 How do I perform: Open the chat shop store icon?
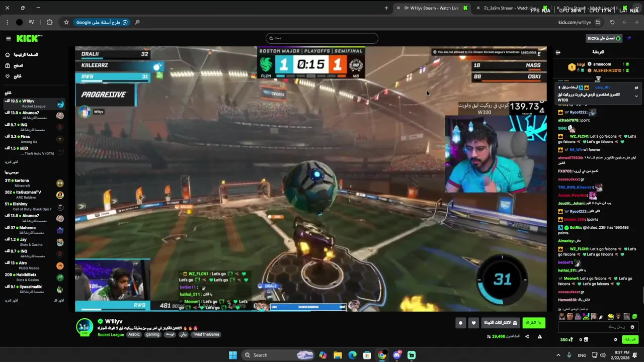pos(587,340)
